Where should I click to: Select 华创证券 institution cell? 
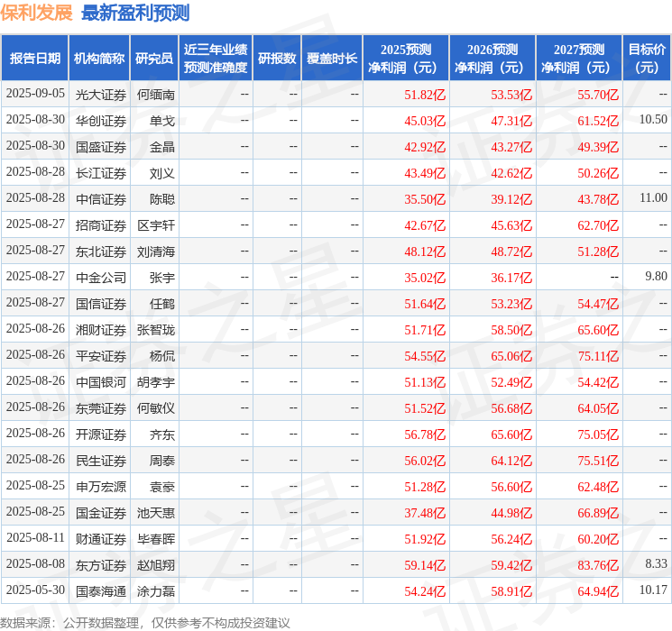[x=101, y=121]
